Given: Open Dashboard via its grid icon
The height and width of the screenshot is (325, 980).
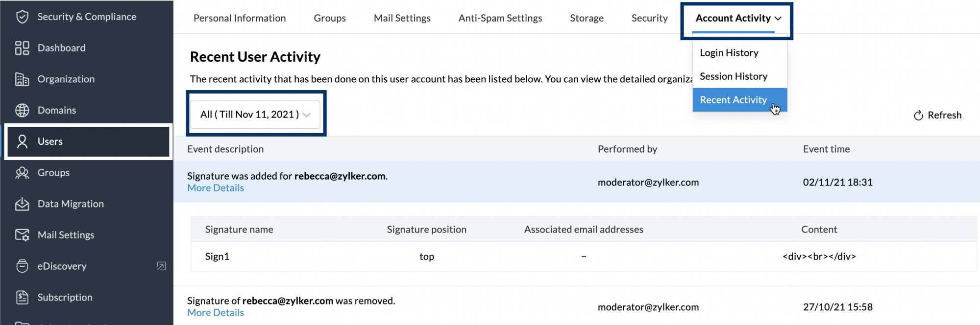Looking at the screenshot, I should coord(22,48).
